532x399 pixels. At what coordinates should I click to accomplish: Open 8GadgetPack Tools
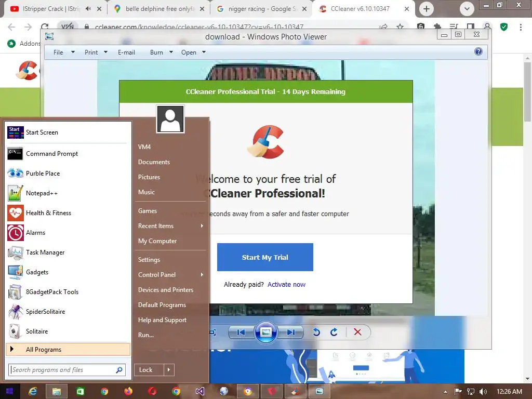pos(68,292)
